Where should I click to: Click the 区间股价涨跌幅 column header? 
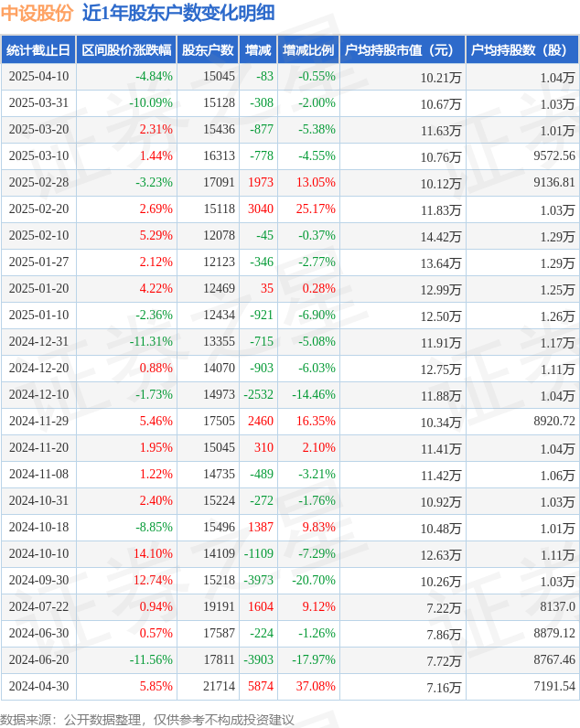click(126, 49)
